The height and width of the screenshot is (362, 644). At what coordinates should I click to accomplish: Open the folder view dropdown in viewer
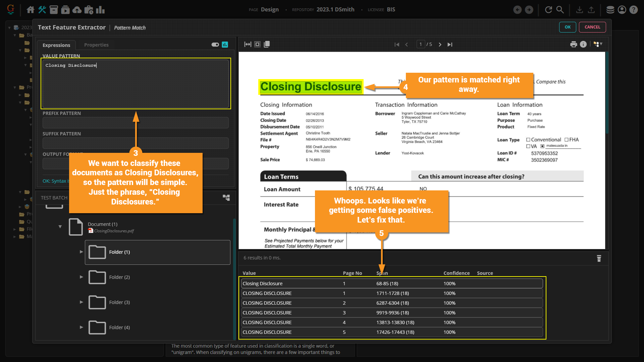(598, 44)
